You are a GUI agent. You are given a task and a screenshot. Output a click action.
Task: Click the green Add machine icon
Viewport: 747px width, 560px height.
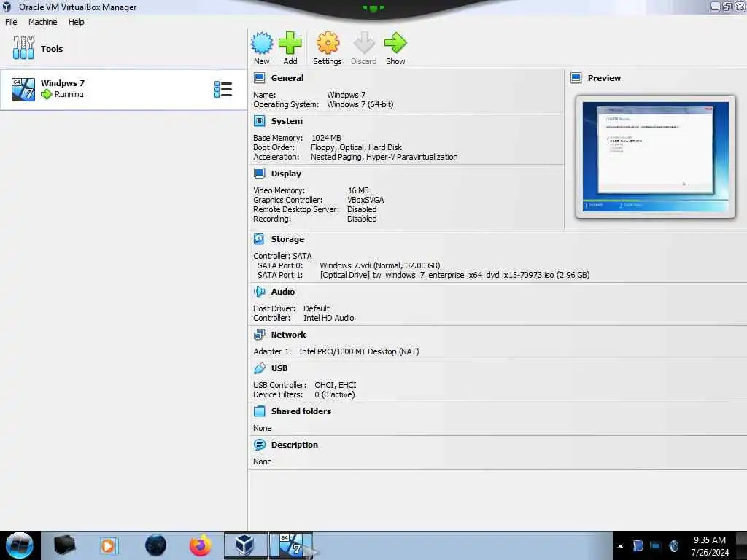290,43
